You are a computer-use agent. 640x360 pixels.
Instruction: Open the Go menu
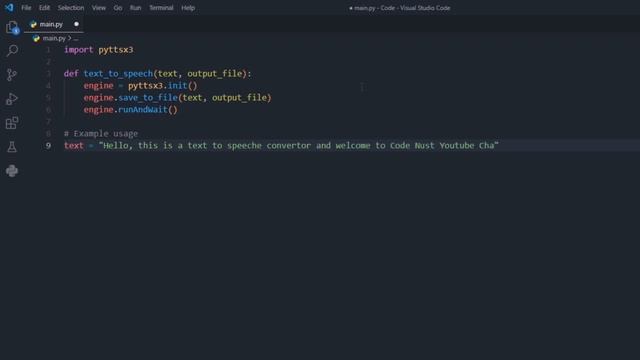118,8
